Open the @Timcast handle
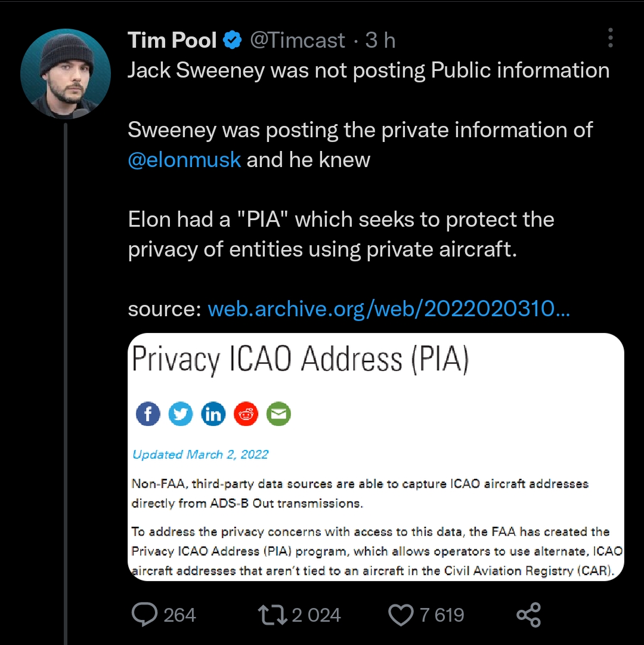The width and height of the screenshot is (644, 645). [297, 40]
